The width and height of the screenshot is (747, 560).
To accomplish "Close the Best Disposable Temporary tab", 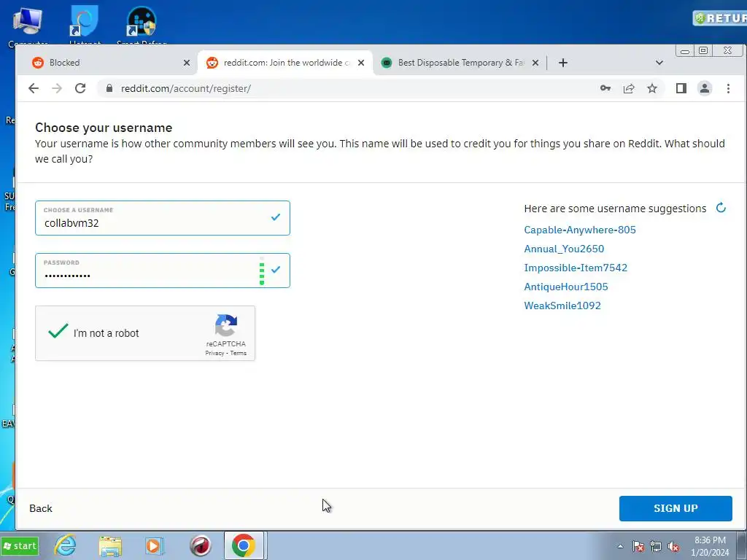I will [x=535, y=63].
